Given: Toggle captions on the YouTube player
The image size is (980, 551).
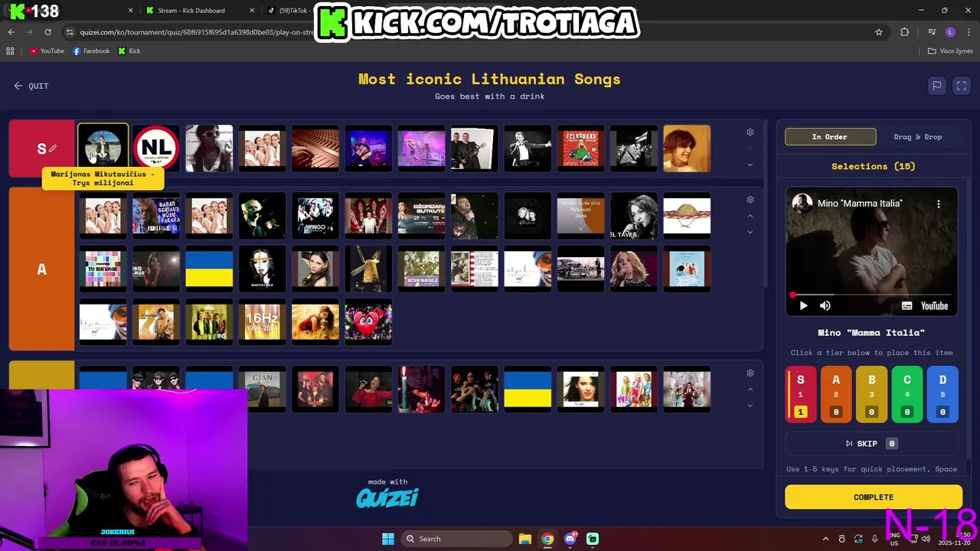Looking at the screenshot, I should pyautogui.click(x=906, y=305).
